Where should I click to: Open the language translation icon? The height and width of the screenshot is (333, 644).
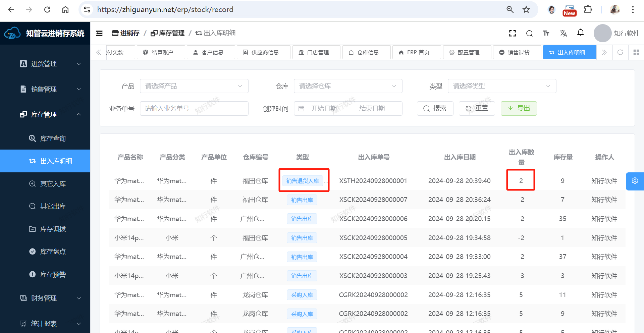tap(563, 33)
